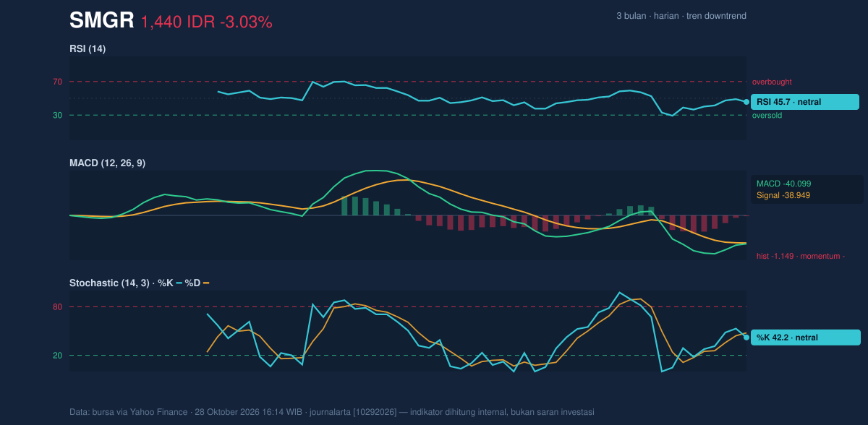
Task: Click the '3 bulan · harian · tren downtrend' caption
Action: pyautogui.click(x=681, y=16)
